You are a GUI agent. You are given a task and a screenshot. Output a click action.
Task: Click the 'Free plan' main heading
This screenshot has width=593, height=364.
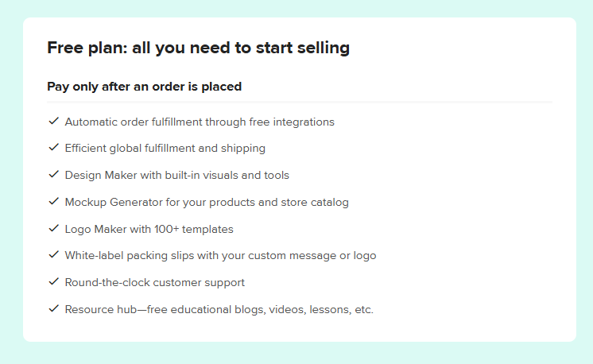click(x=198, y=48)
